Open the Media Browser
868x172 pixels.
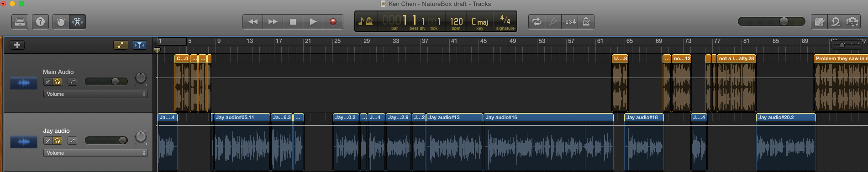coord(852,21)
